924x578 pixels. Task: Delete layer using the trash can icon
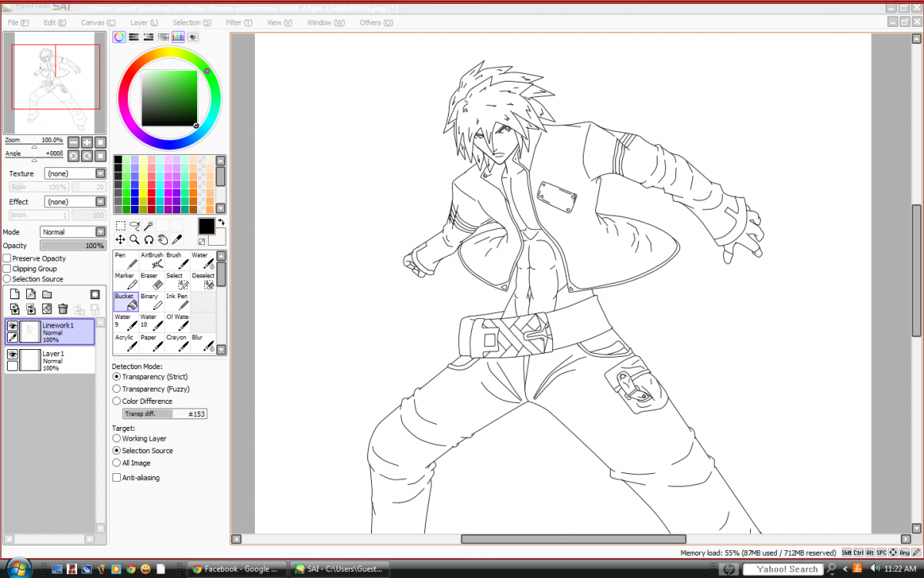pos(63,309)
